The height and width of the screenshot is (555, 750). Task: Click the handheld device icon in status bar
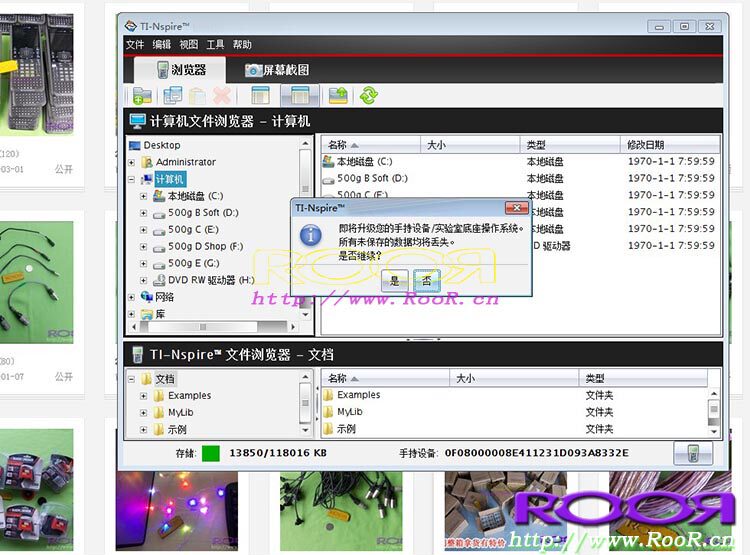pyautogui.click(x=693, y=453)
